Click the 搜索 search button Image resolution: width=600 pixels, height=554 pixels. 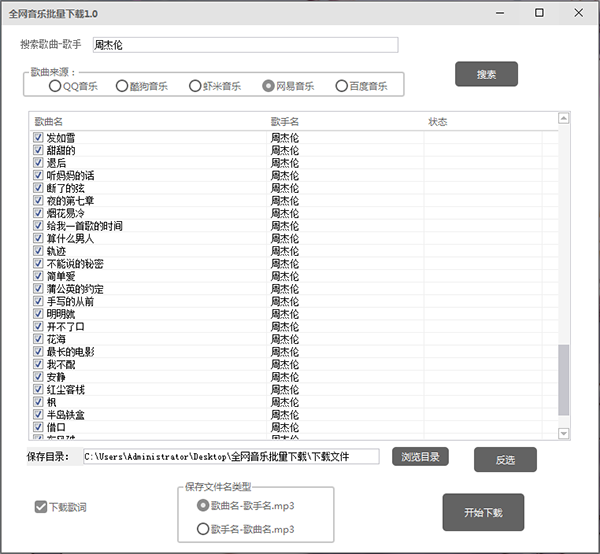pos(486,75)
